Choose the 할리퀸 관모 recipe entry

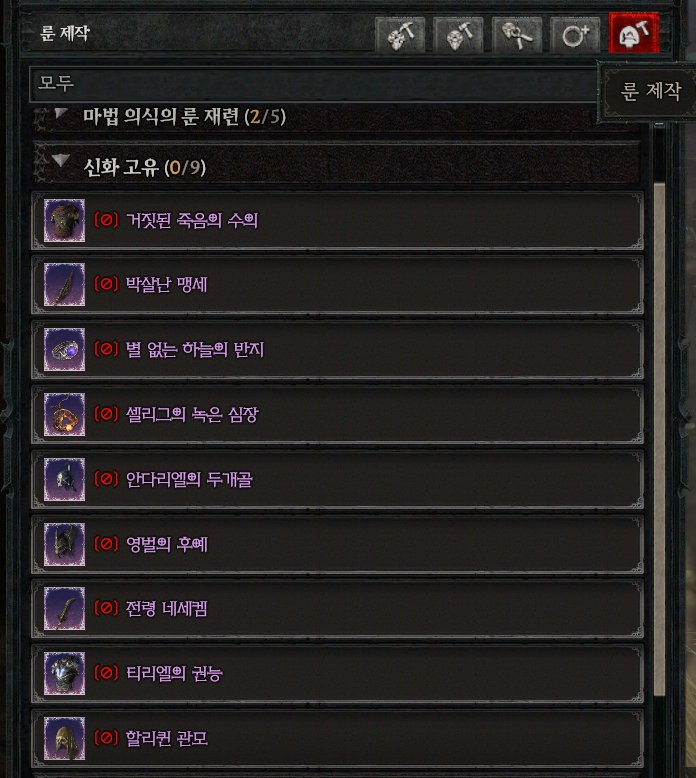tap(337, 738)
